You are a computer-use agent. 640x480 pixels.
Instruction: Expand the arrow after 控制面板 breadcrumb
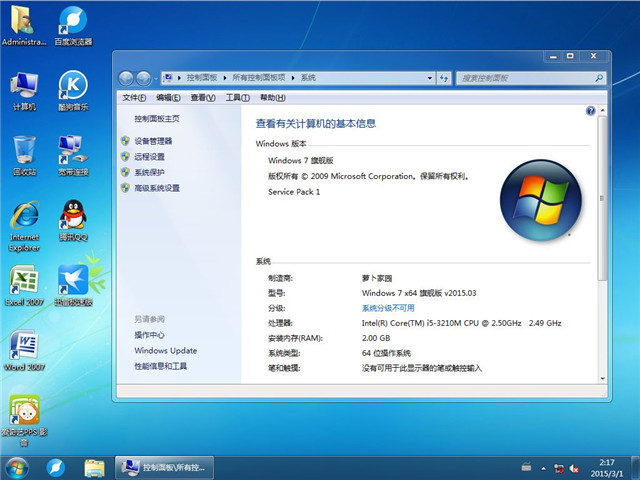click(225, 78)
